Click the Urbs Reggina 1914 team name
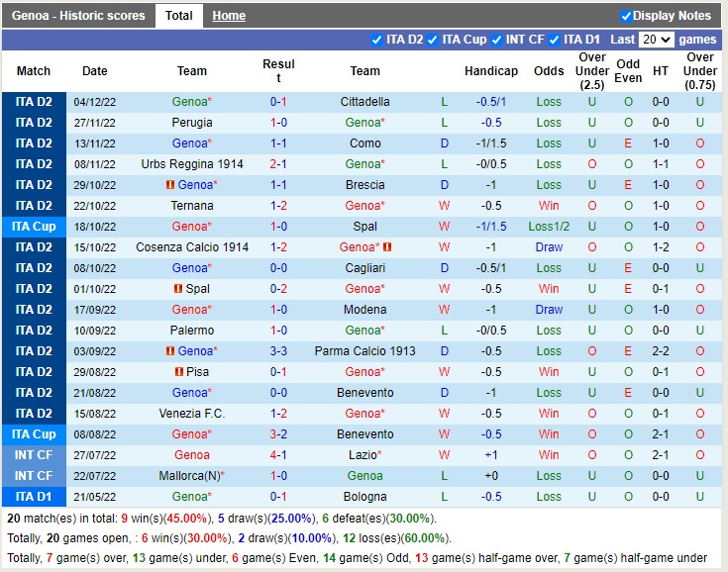 click(192, 164)
